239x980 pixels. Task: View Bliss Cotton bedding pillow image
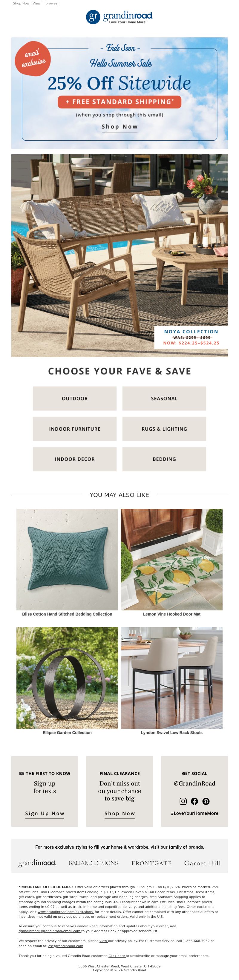67,559
